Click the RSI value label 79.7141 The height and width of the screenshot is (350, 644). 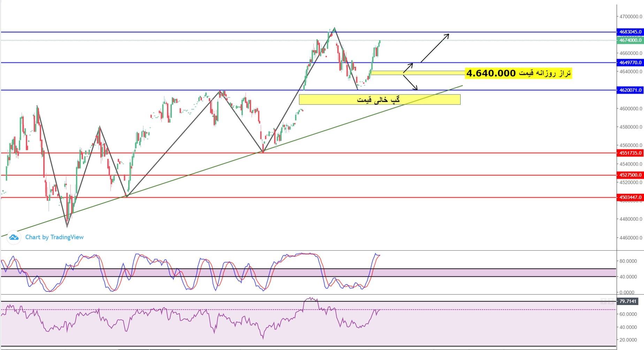point(628,301)
